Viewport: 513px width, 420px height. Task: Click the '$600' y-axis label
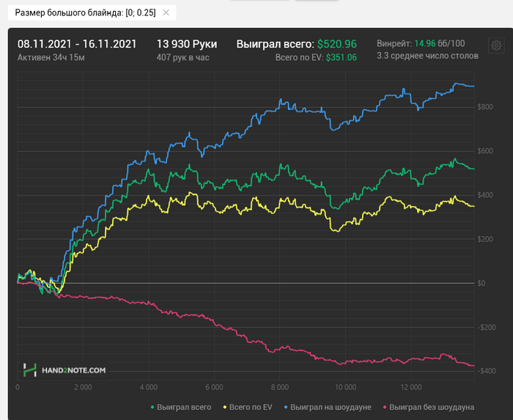tap(485, 151)
